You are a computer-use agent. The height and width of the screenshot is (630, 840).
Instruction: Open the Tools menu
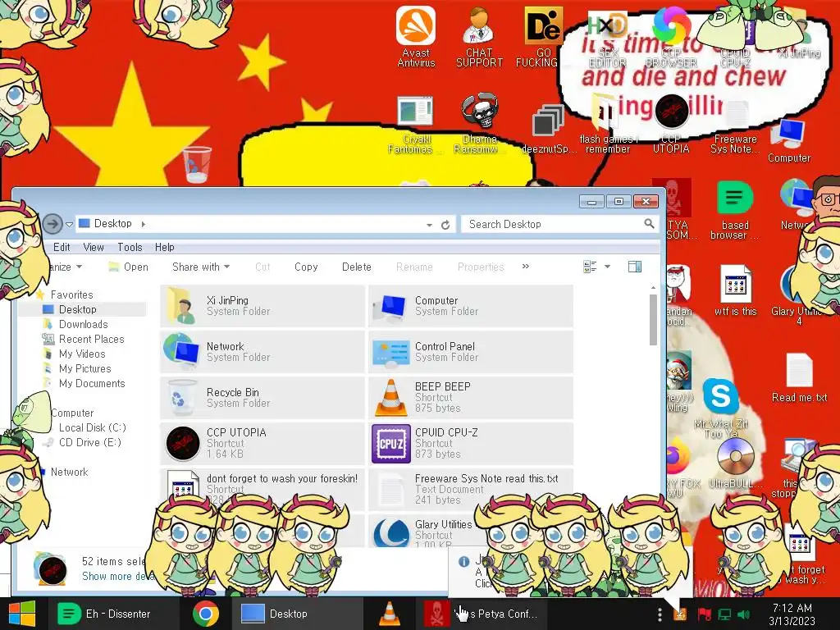click(x=130, y=247)
